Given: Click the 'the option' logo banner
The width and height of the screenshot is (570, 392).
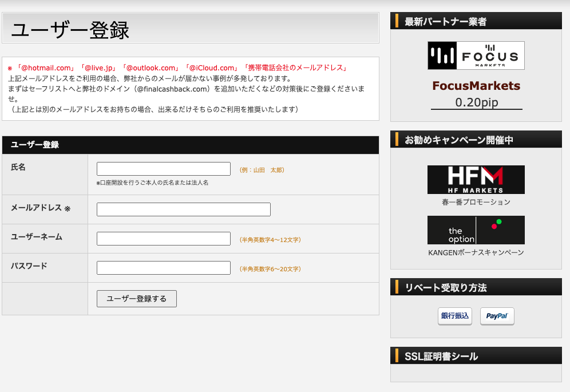Looking at the screenshot, I should click(x=476, y=230).
